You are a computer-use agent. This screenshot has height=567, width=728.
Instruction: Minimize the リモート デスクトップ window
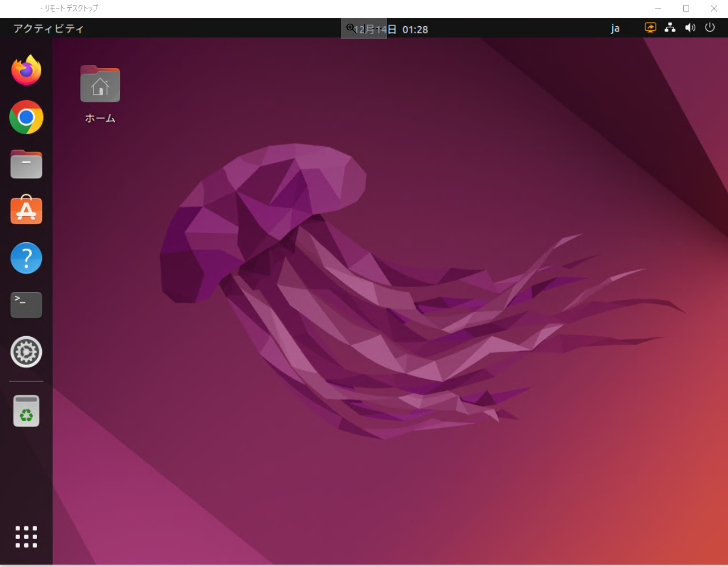coord(658,8)
